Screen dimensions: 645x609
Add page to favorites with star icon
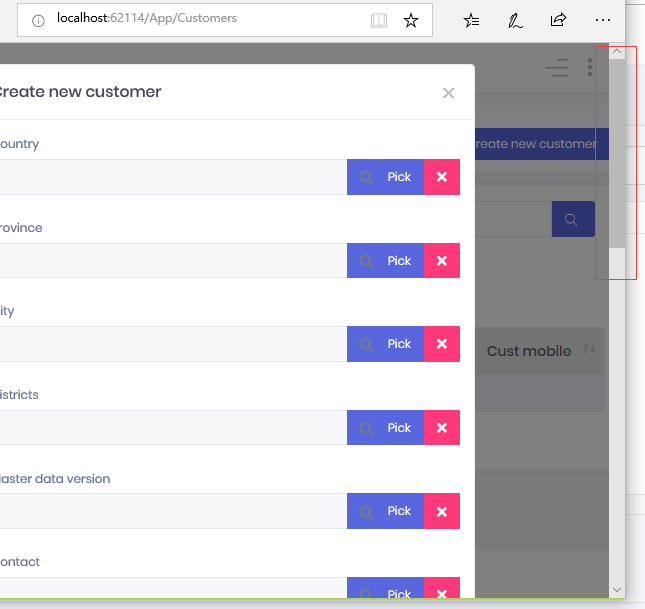411,20
